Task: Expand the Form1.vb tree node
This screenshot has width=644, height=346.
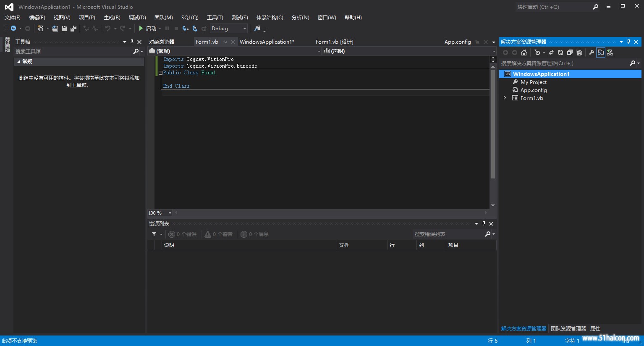Action: tap(505, 98)
